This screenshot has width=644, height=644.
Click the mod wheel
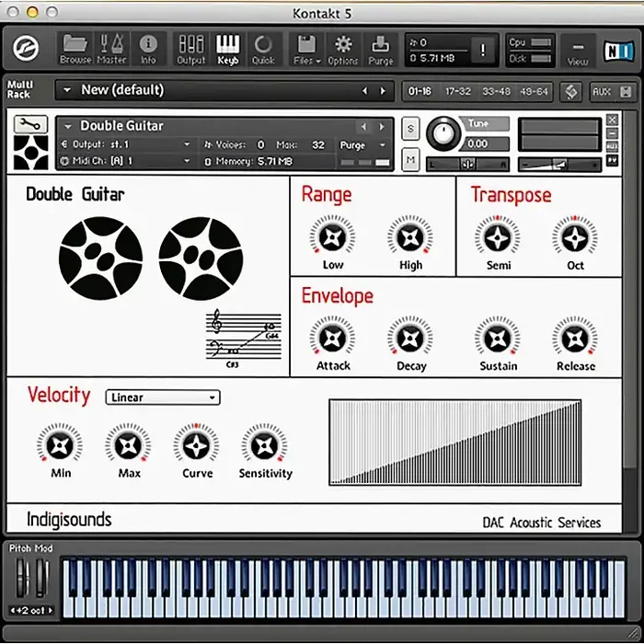(41, 578)
